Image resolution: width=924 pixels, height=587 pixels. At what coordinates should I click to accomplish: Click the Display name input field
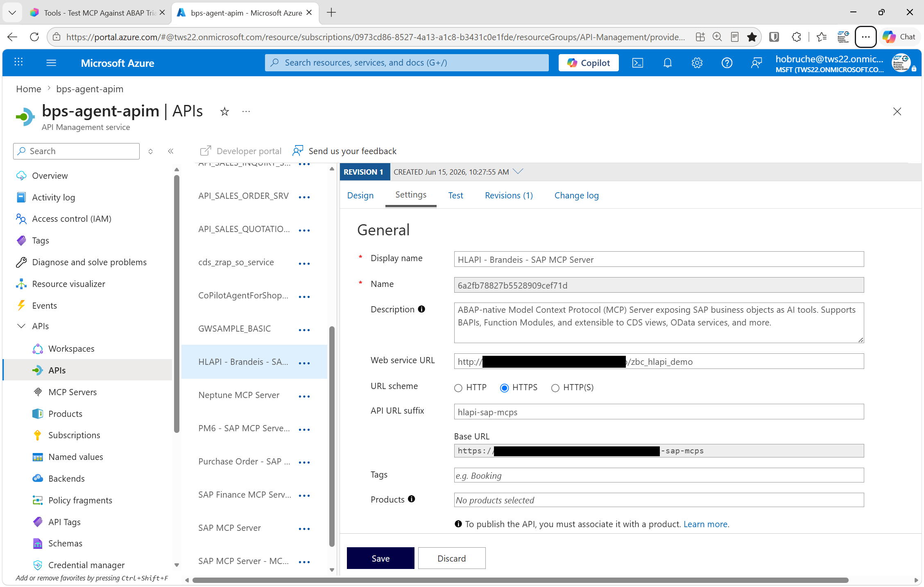[x=659, y=259]
